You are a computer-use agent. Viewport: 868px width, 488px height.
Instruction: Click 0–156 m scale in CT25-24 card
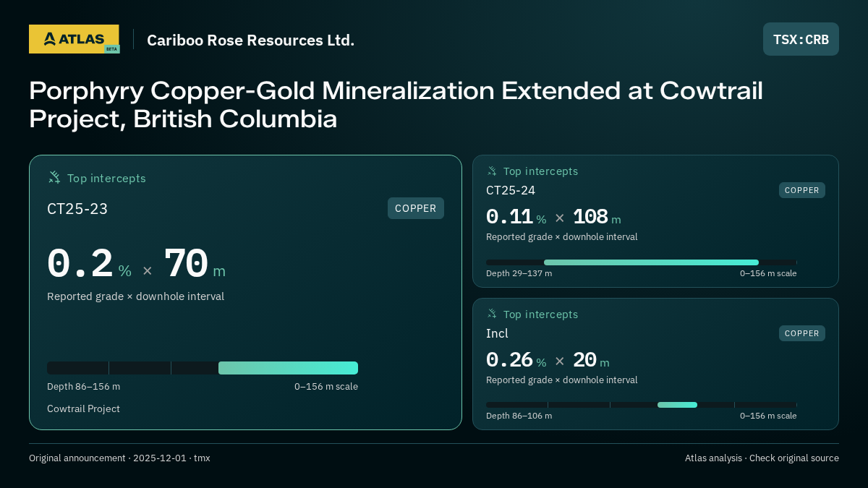768,273
